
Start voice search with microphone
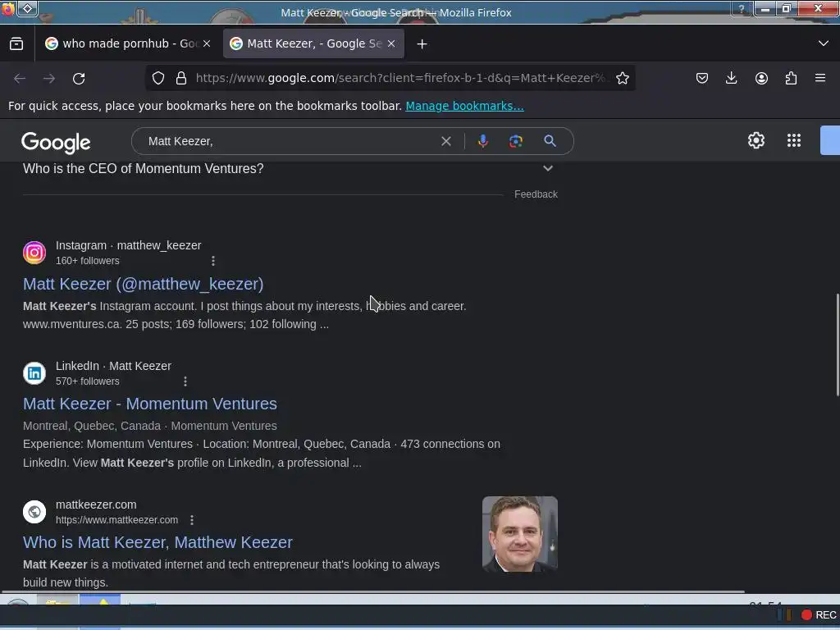pyautogui.click(x=482, y=141)
